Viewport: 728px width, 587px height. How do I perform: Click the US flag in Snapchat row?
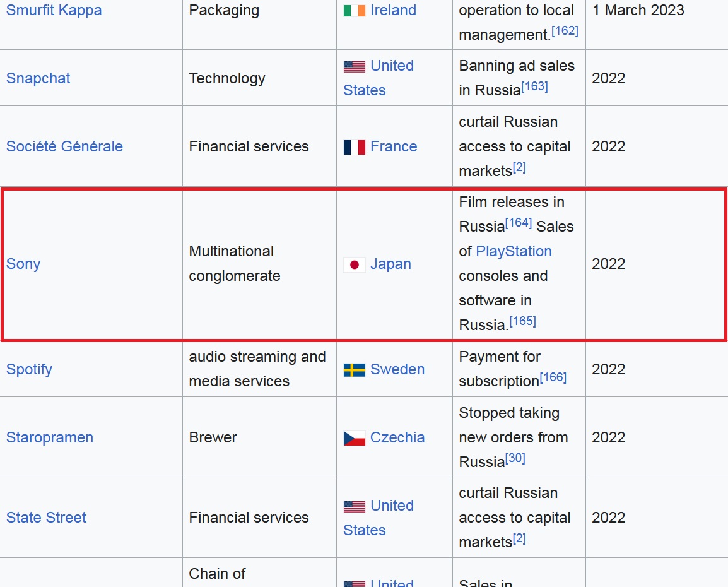pos(355,66)
